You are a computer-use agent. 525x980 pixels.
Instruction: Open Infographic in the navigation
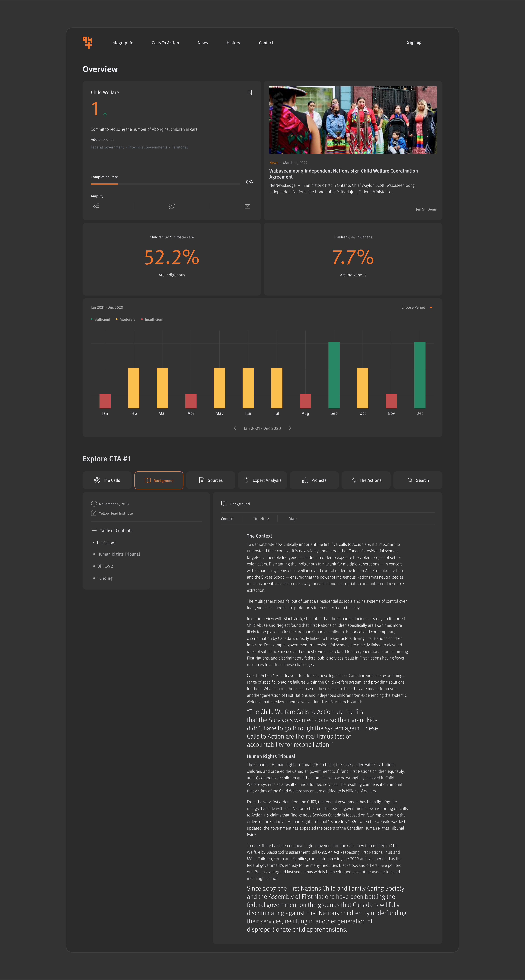[x=122, y=43]
